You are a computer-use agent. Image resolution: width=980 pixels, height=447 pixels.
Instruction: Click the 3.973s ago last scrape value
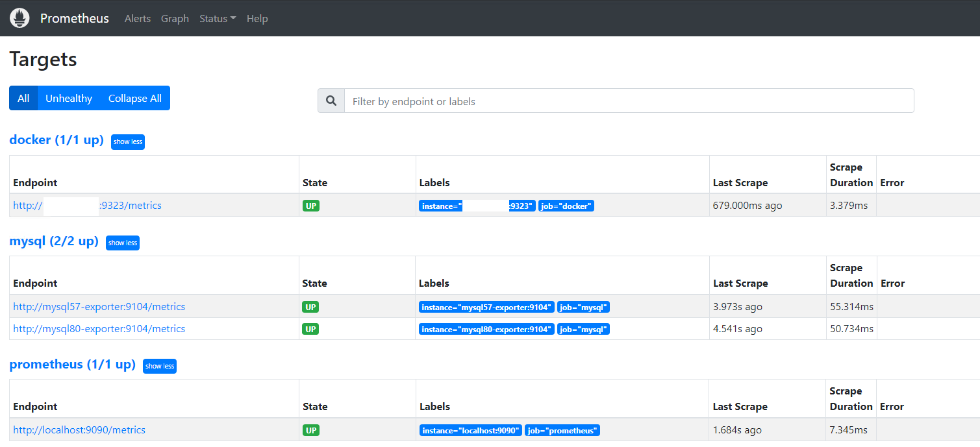tap(738, 306)
